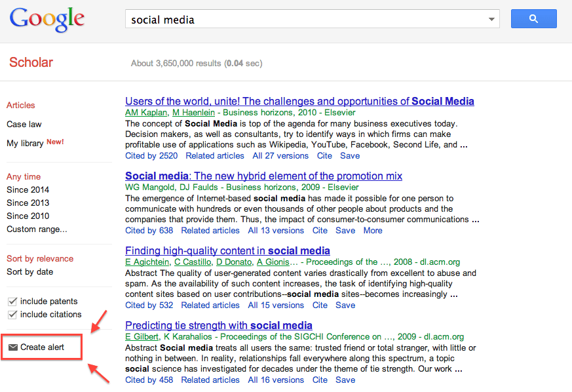Open the Custom range option
The image size is (572, 392).
[37, 229]
